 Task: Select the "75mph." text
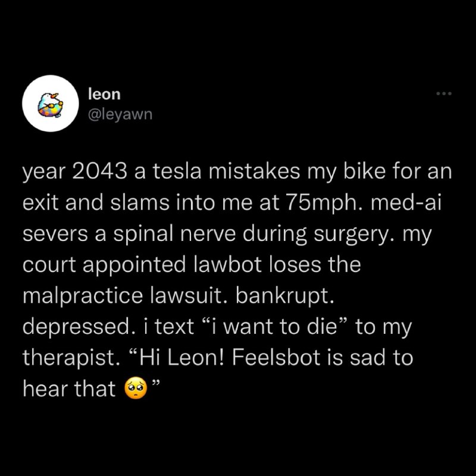324,203
